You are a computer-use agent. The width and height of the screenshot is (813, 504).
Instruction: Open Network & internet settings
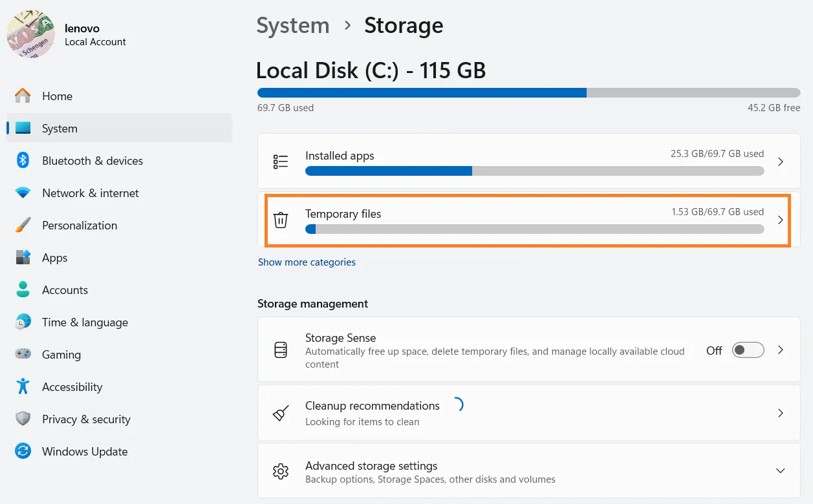[90, 193]
